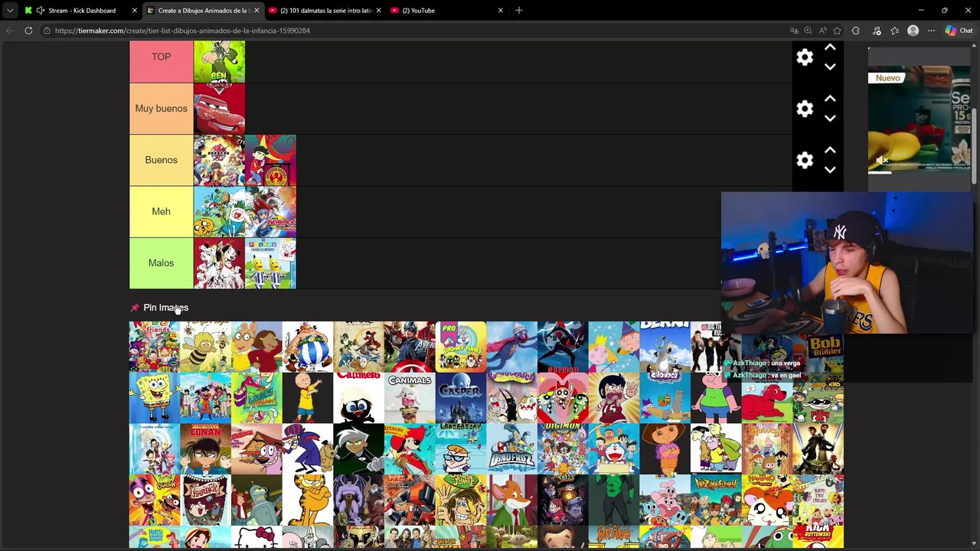Image resolution: width=980 pixels, height=551 pixels.
Task: Close the Stream - Kick Dashboard tab
Action: 135,10
